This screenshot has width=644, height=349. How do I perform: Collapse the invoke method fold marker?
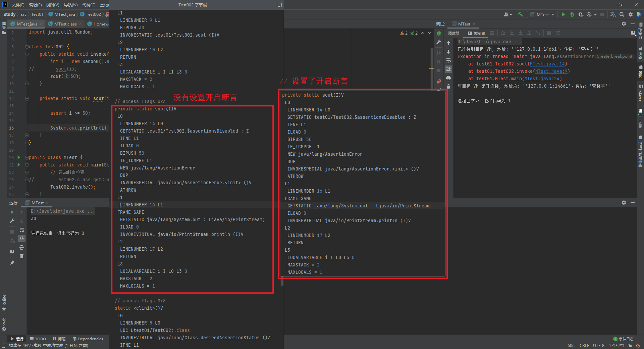[27, 54]
